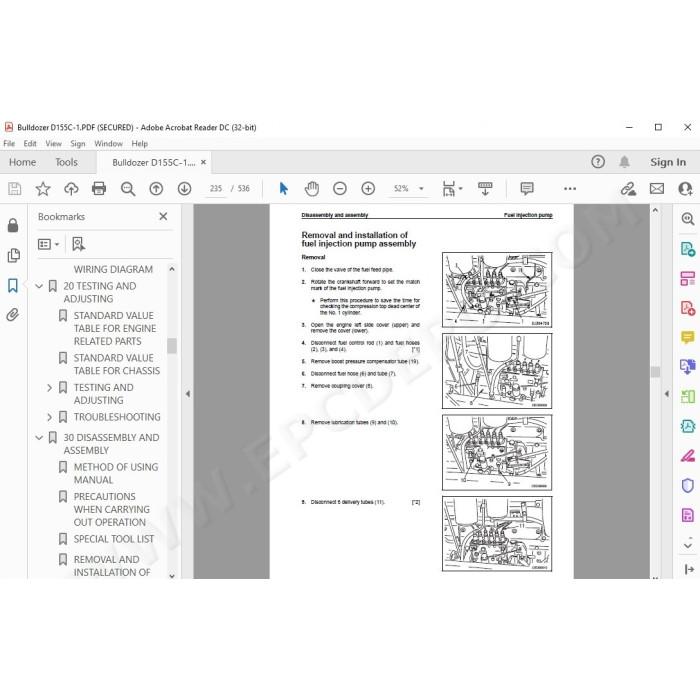Viewport: 700px width, 700px height.
Task: Open the security lock panel
Action: tap(13, 225)
